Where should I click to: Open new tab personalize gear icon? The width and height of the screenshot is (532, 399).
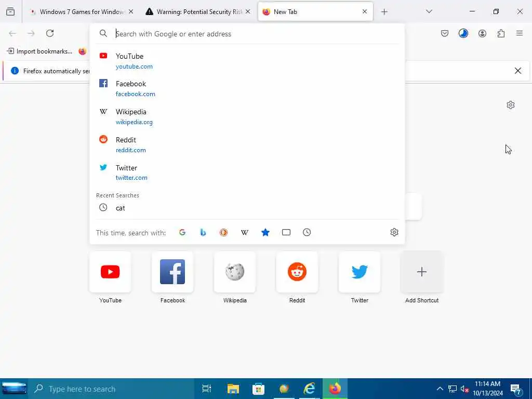pyautogui.click(x=510, y=105)
